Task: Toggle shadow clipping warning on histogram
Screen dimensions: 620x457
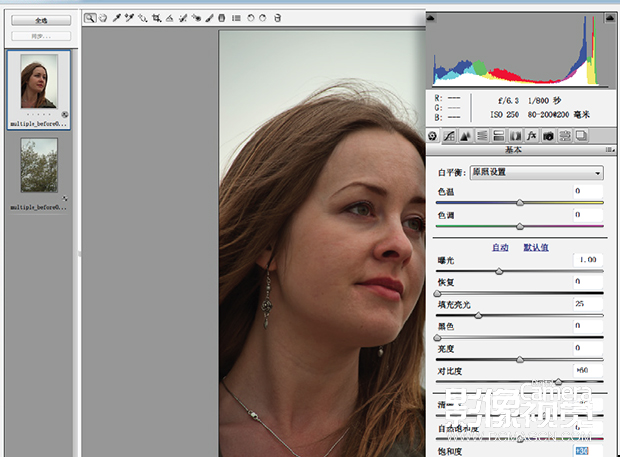Action: pos(431,18)
